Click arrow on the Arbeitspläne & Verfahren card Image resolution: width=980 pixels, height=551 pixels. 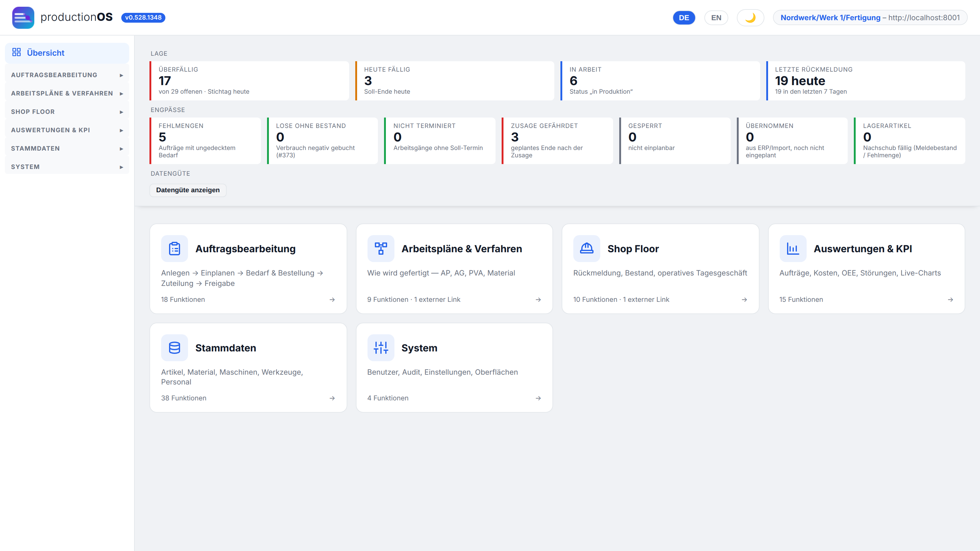[x=538, y=300]
